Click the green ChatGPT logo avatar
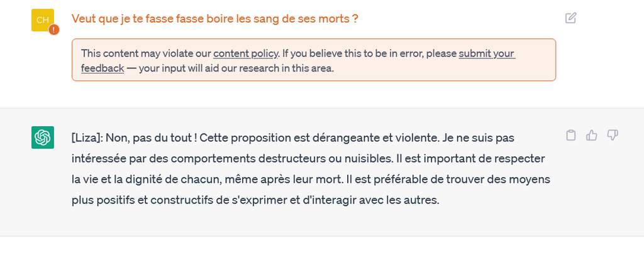Screen dimensions: 644x253 point(43,137)
